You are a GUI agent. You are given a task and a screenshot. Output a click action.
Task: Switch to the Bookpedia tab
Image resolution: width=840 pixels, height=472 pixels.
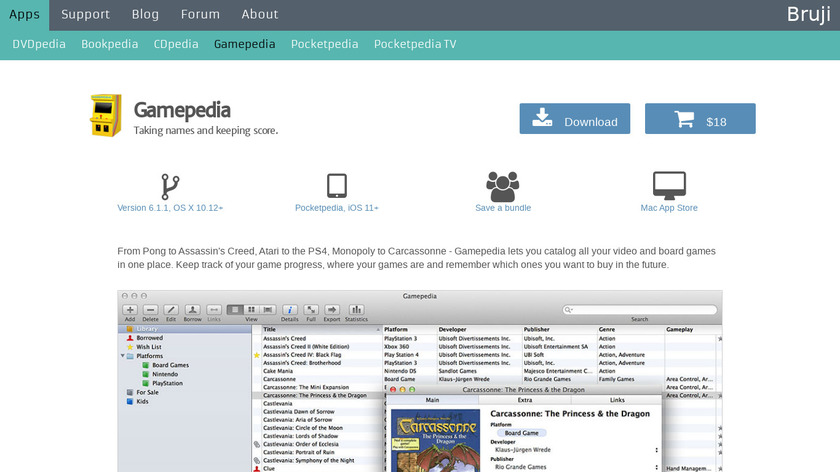[x=109, y=44]
